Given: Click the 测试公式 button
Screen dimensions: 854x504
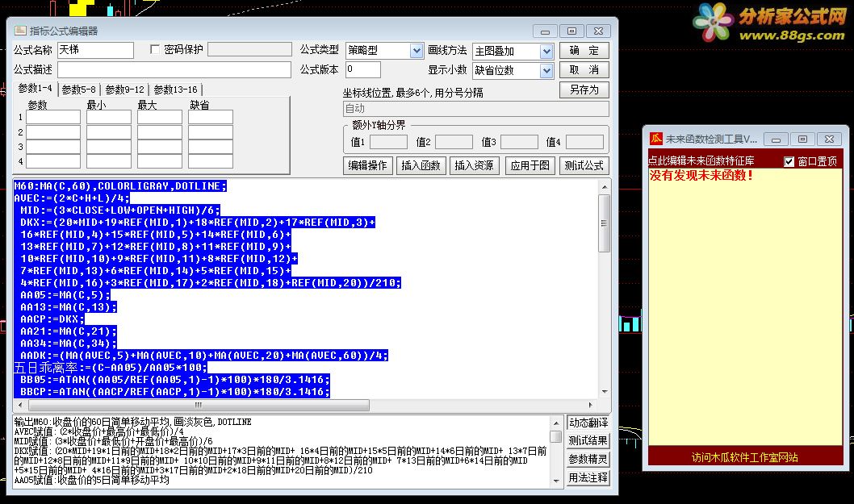Looking at the screenshot, I should pos(584,165).
